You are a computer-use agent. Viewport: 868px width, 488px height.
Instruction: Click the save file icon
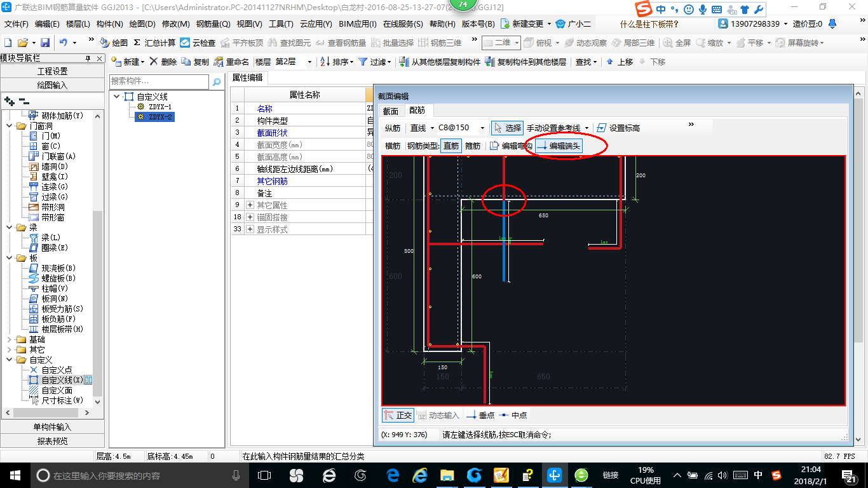point(45,43)
